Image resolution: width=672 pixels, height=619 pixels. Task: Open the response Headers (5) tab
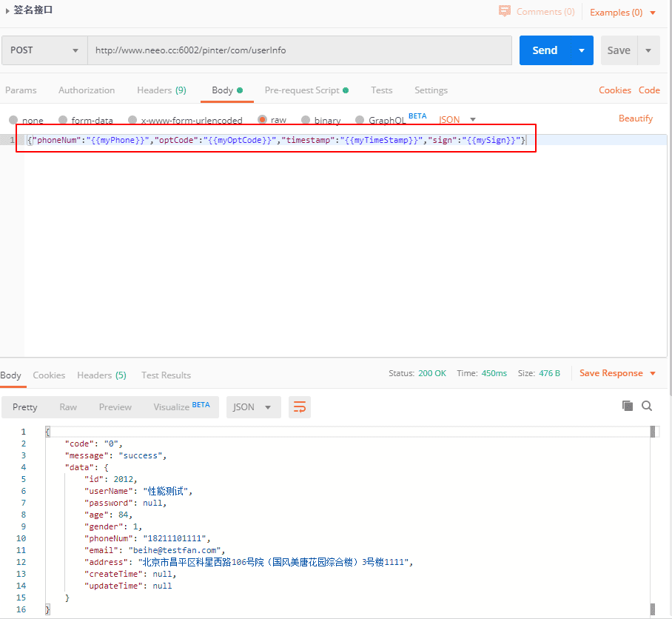click(x=101, y=375)
